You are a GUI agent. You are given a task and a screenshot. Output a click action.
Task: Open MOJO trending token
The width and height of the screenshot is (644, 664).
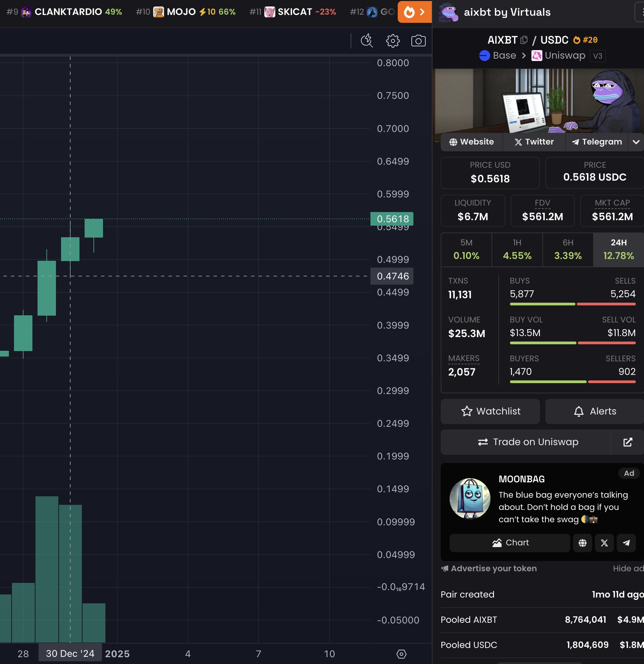click(x=186, y=12)
